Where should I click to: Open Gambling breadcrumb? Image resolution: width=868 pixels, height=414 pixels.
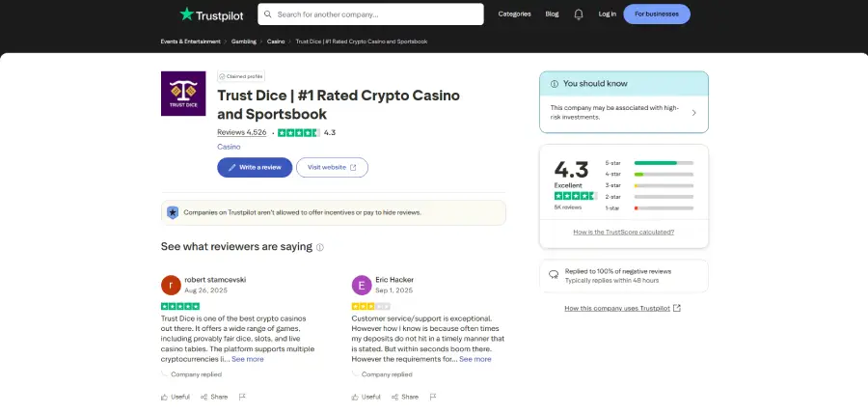(244, 41)
